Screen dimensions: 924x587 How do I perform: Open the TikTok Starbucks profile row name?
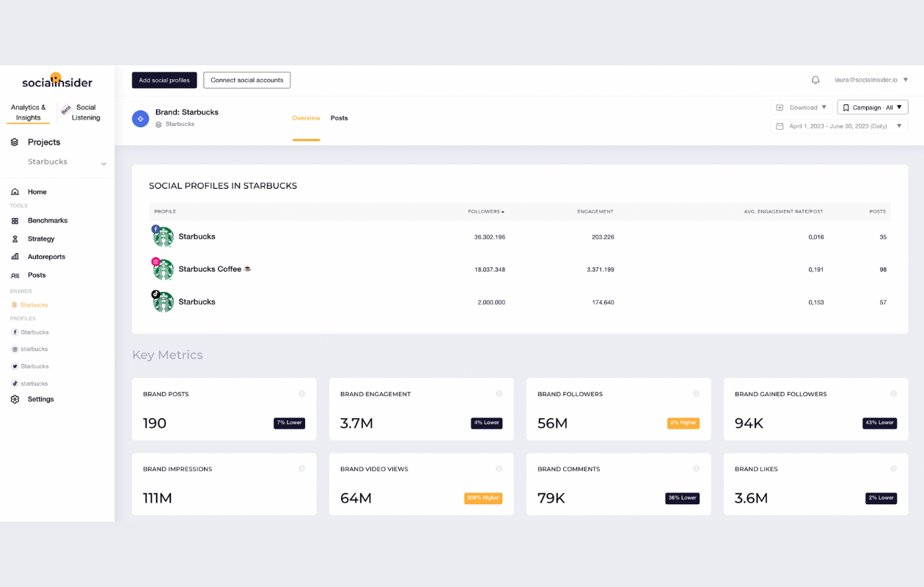197,302
